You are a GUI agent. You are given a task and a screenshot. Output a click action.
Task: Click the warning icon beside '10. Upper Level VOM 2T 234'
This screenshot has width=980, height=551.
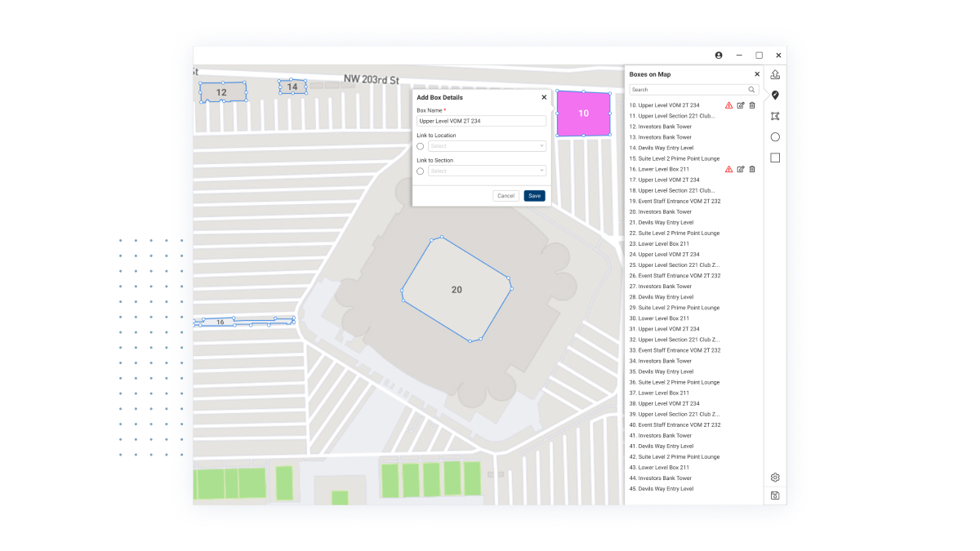point(728,104)
